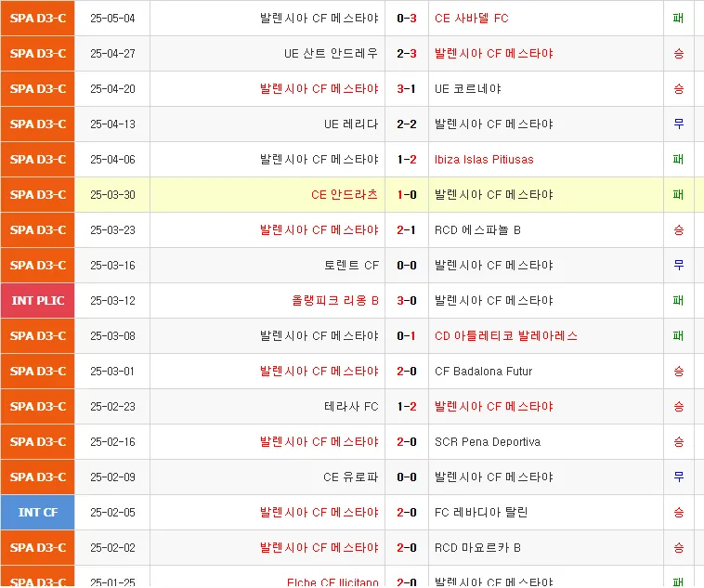The width and height of the screenshot is (704, 588).
Task: Open CE 사바델 FC team link
Action: (472, 19)
